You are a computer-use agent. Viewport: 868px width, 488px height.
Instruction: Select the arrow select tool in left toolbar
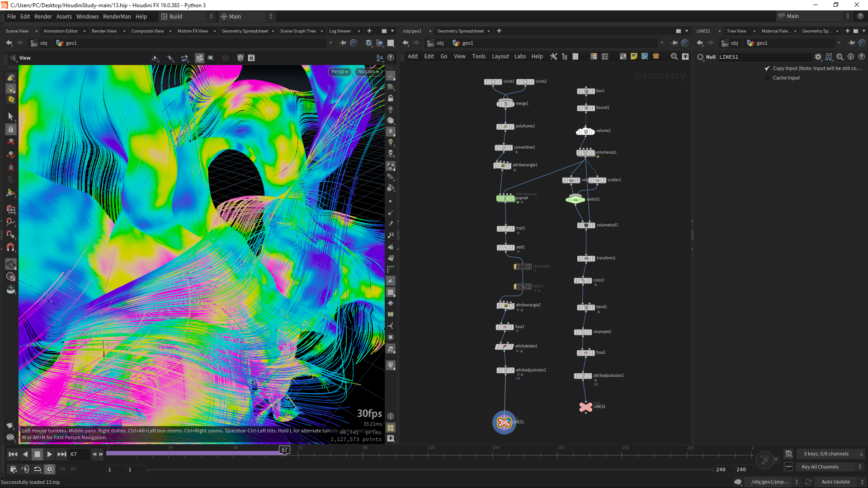(x=10, y=116)
